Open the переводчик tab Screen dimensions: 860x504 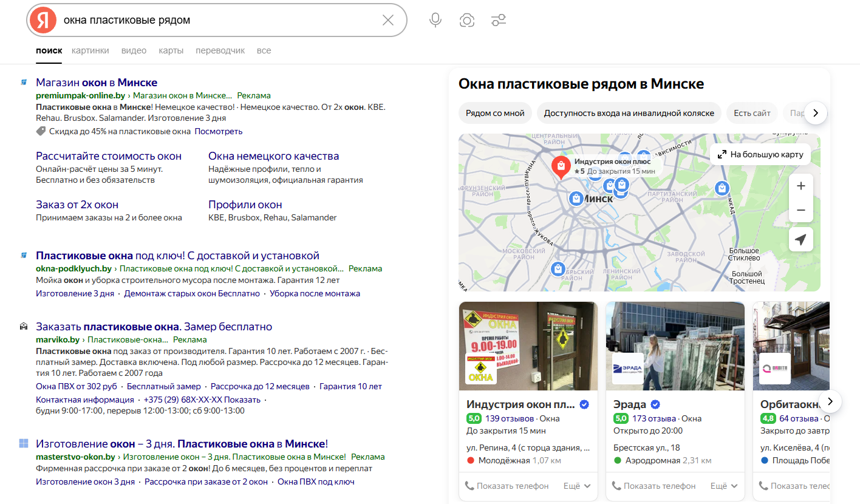pos(220,50)
